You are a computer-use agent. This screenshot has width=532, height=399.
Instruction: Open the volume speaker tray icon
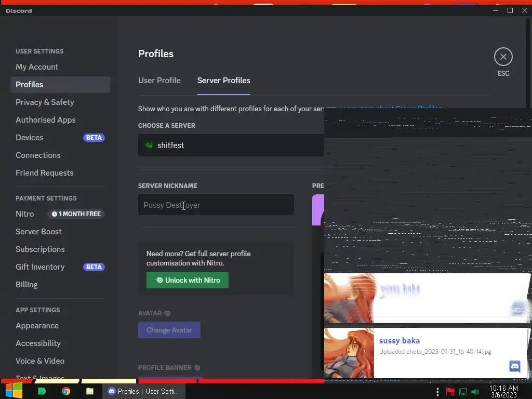tap(475, 392)
